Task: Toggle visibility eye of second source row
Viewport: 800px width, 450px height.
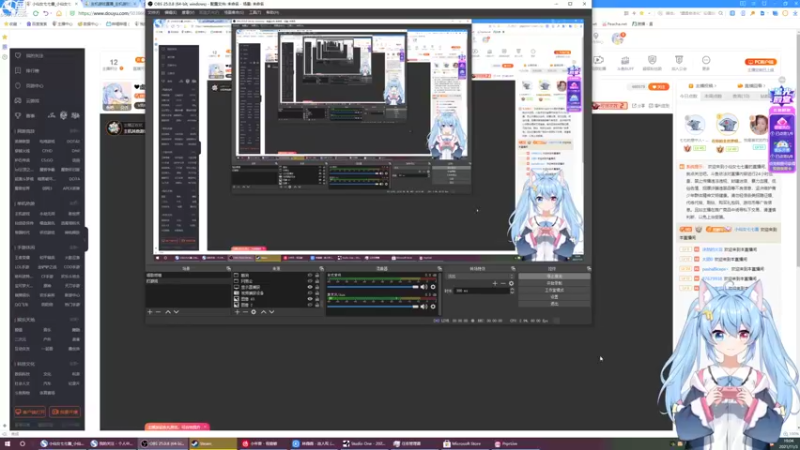Action: click(x=310, y=281)
